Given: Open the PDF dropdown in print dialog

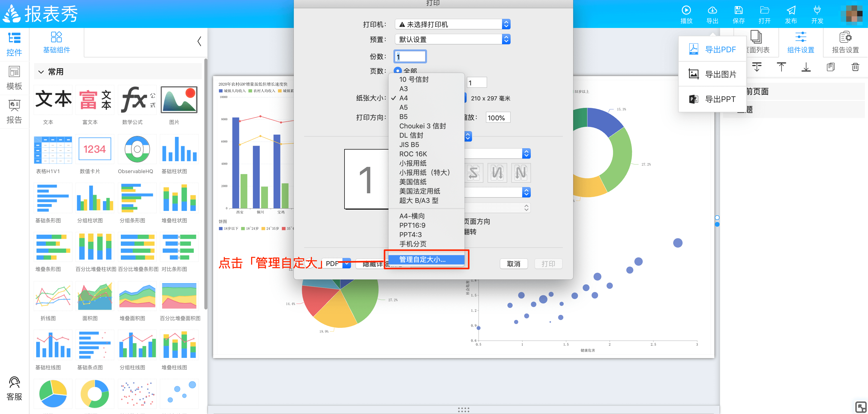Looking at the screenshot, I should coord(336,264).
